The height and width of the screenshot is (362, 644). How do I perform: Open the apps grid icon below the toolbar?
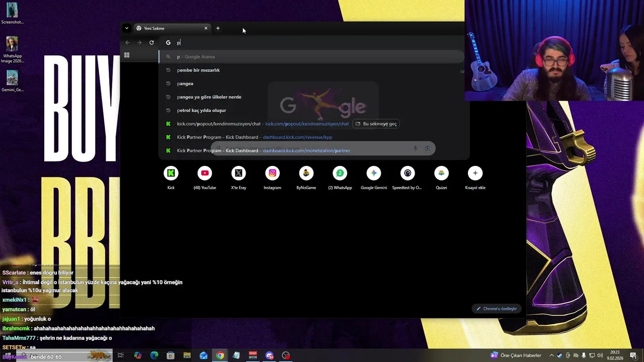(127, 55)
